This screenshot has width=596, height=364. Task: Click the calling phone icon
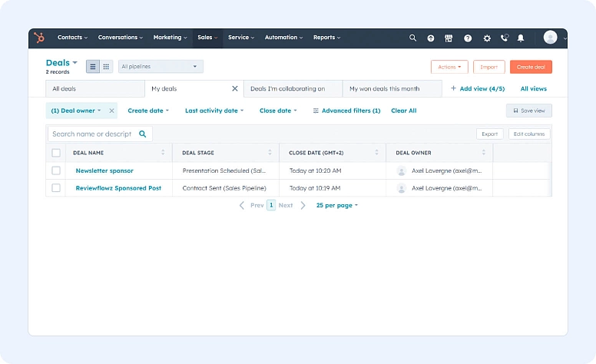coord(504,38)
